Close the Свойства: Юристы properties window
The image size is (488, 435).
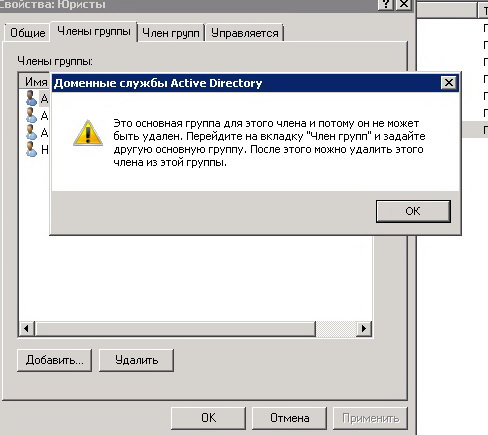click(404, 5)
